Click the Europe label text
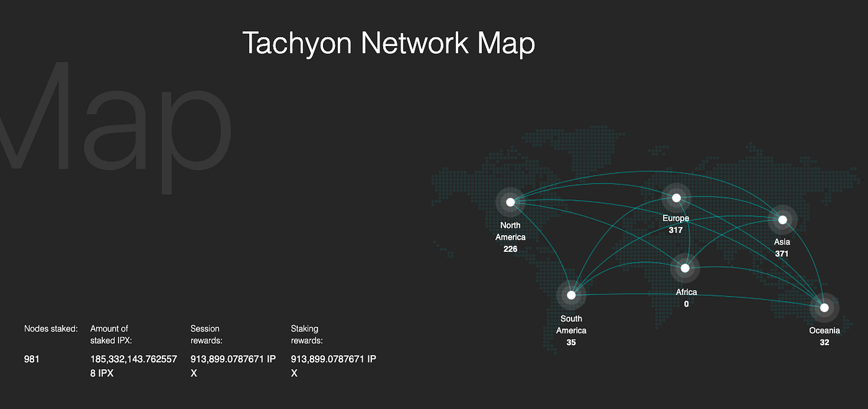The width and height of the screenshot is (868, 409). pos(676,218)
